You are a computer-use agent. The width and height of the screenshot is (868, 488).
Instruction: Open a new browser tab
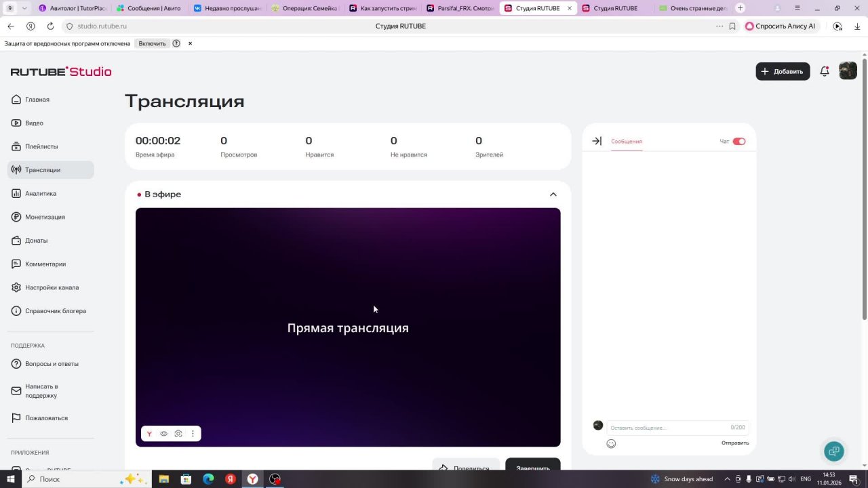click(x=740, y=8)
